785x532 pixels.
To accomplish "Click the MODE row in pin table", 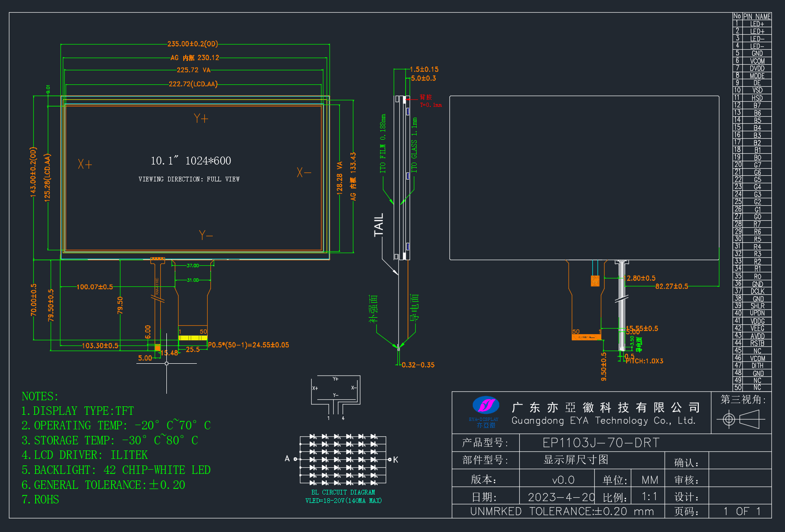I will point(752,76).
